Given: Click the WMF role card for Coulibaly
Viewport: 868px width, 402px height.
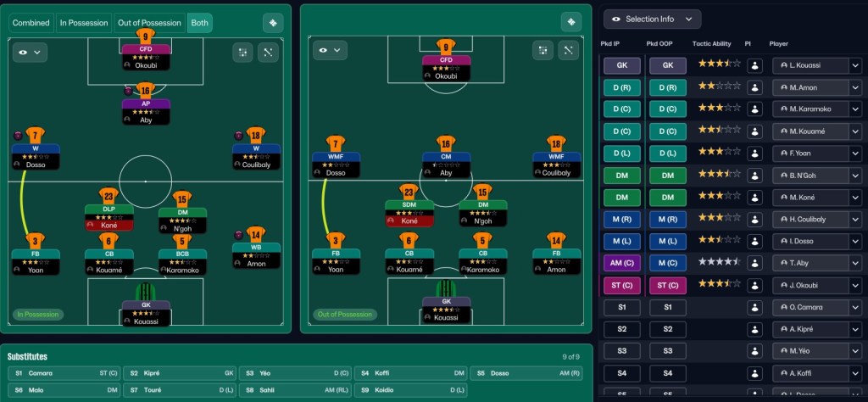Looking at the screenshot, I should (x=556, y=165).
